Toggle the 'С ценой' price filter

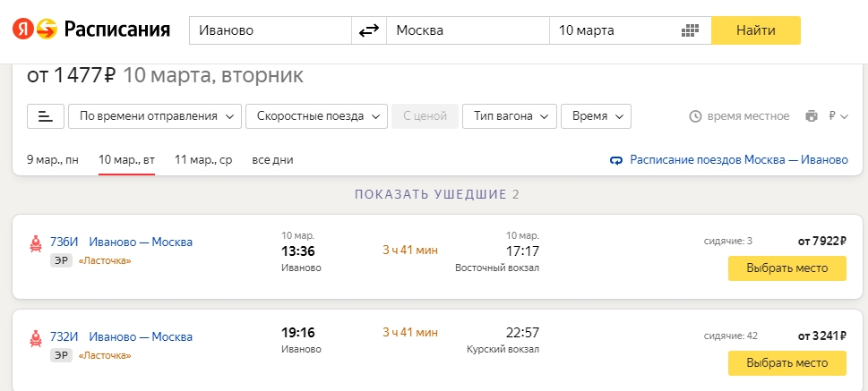425,116
